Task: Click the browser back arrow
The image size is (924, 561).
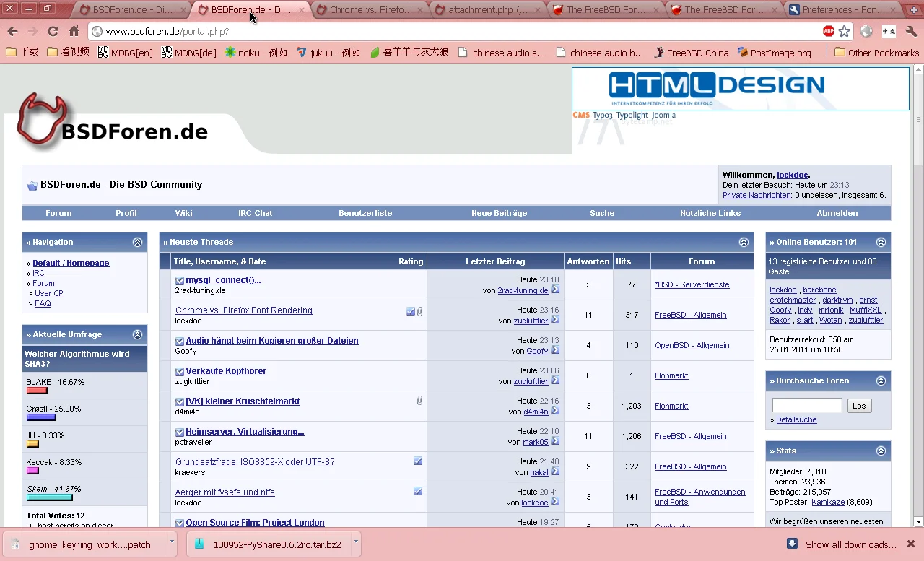Action: [x=13, y=31]
